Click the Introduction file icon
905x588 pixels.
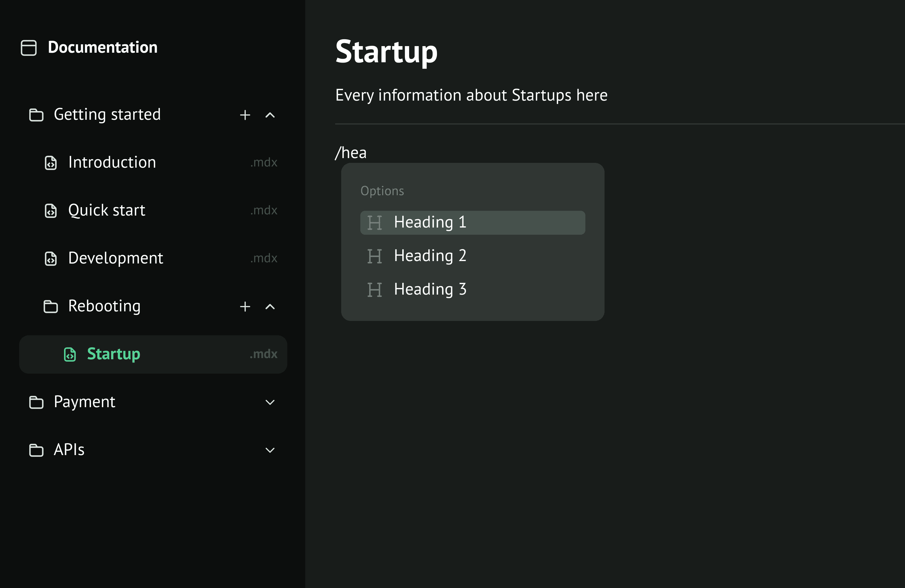[51, 163]
